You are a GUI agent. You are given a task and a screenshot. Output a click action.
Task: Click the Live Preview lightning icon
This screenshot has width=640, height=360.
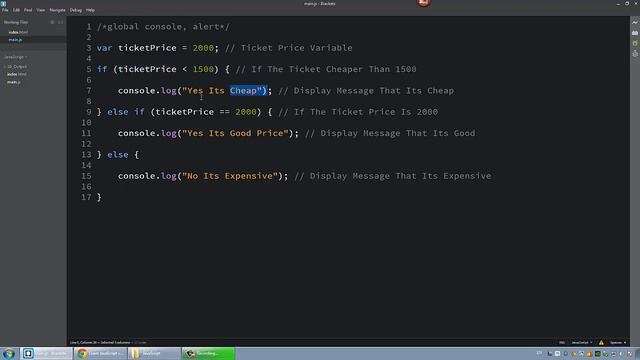point(635,22)
